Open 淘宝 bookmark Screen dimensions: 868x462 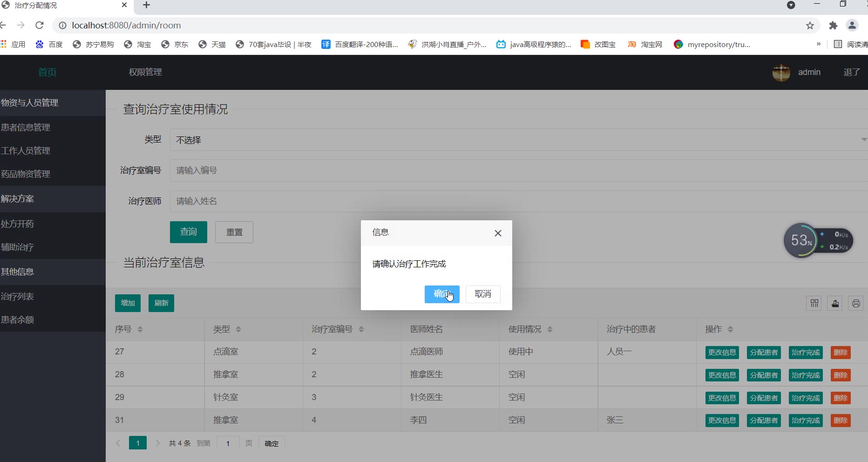pos(137,44)
